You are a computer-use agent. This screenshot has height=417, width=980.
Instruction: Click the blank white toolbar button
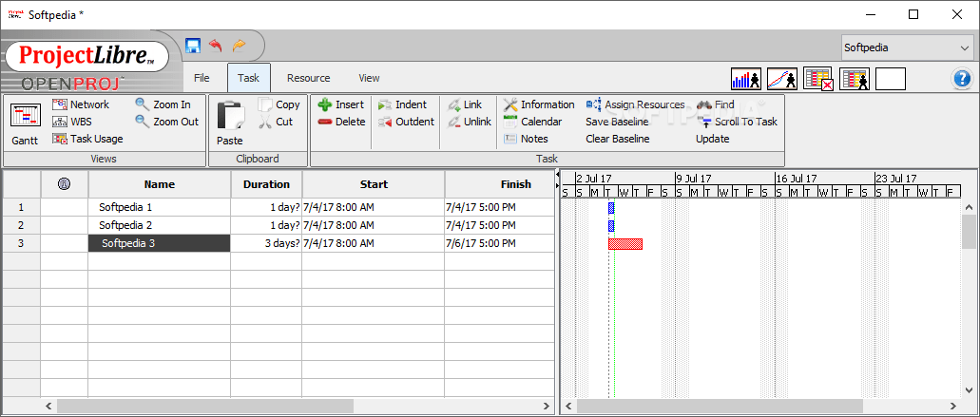[891, 79]
